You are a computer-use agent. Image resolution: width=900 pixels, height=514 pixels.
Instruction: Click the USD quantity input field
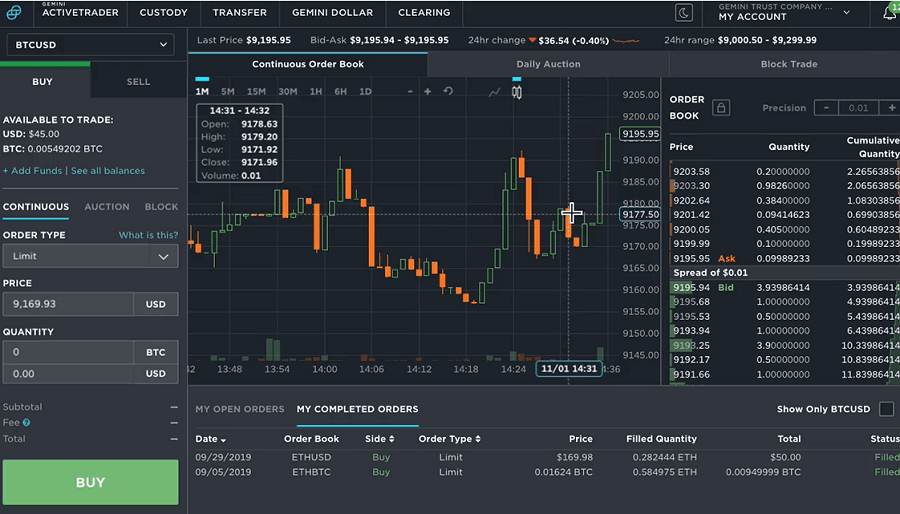[x=68, y=373]
